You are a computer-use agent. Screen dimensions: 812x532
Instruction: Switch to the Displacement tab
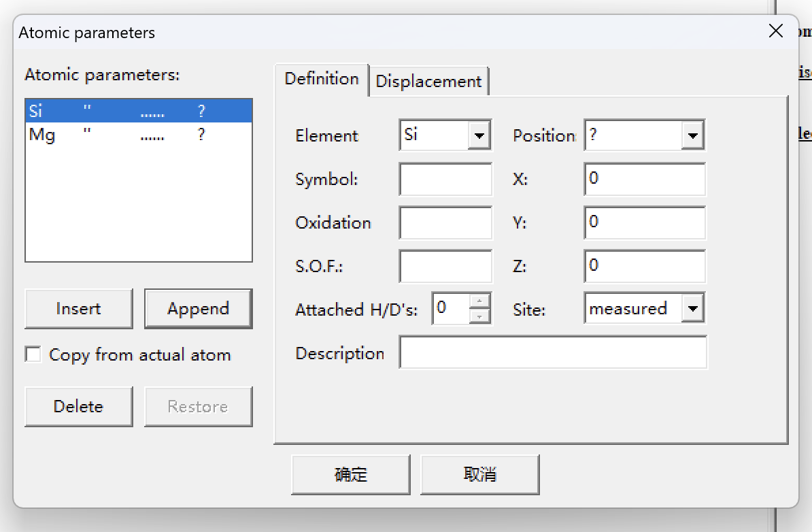428,82
